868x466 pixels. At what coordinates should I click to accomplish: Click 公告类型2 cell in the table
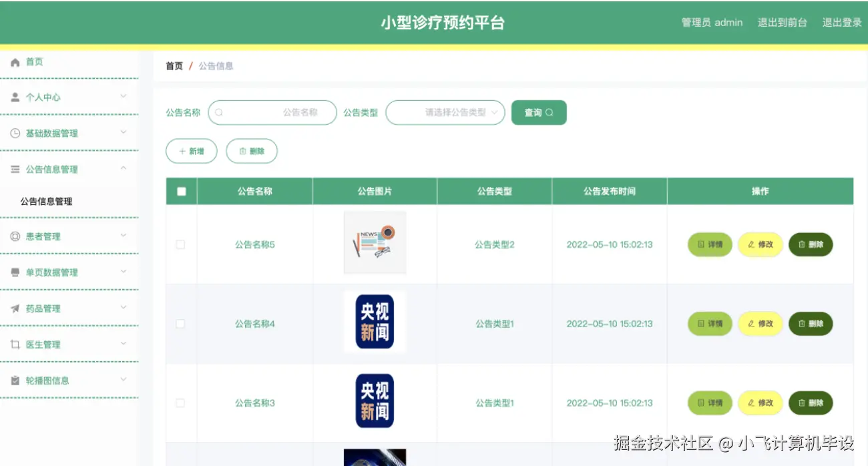[495, 245]
